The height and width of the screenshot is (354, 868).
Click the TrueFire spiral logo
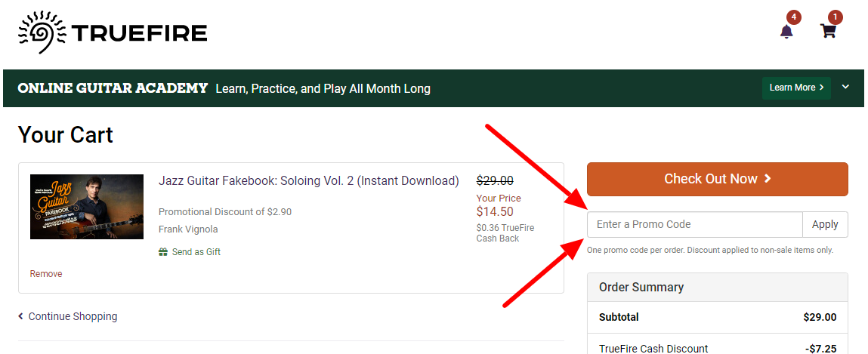click(42, 32)
